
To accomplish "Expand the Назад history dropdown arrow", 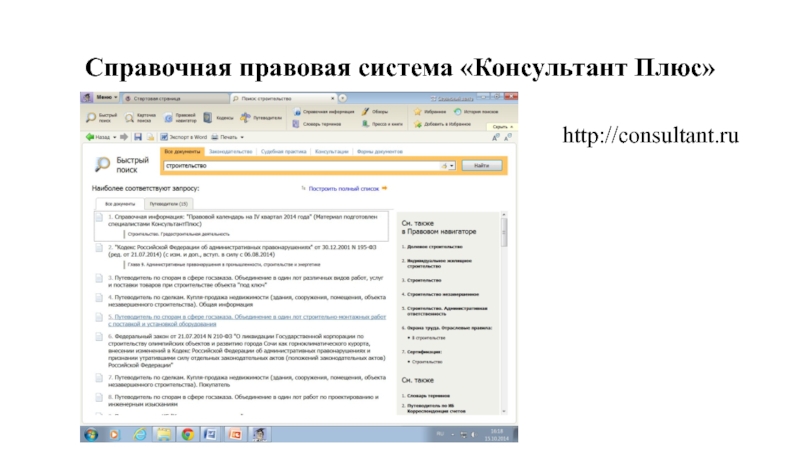I will click(x=114, y=137).
